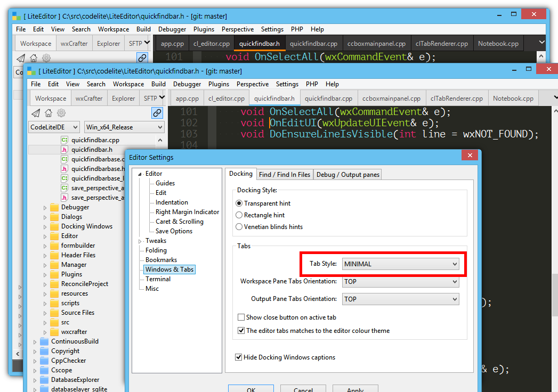
Task: Click the DatabaseExplorer project folder icon
Action: [x=44, y=380]
